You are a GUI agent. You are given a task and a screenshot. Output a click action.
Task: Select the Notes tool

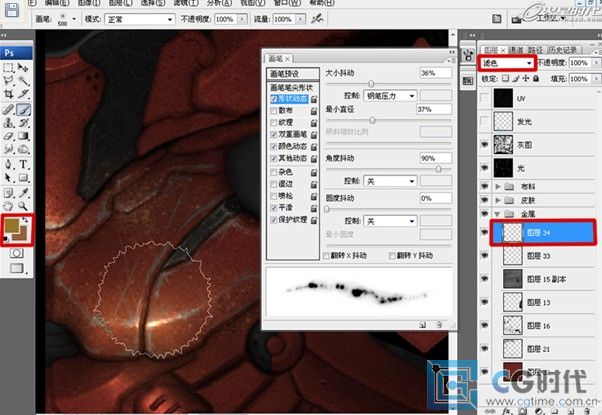tap(8, 193)
